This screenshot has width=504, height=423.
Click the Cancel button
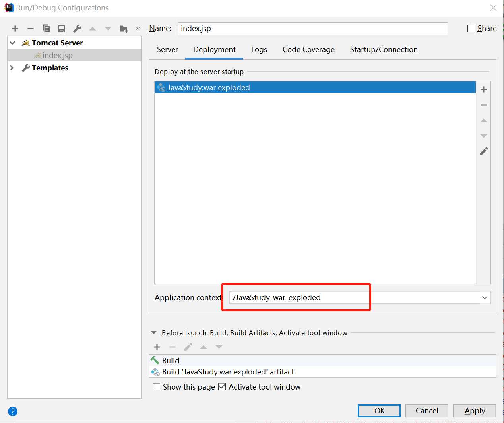click(427, 411)
